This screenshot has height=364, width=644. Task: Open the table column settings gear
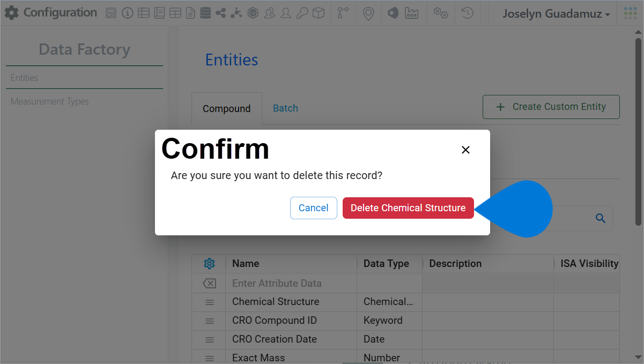(210, 264)
